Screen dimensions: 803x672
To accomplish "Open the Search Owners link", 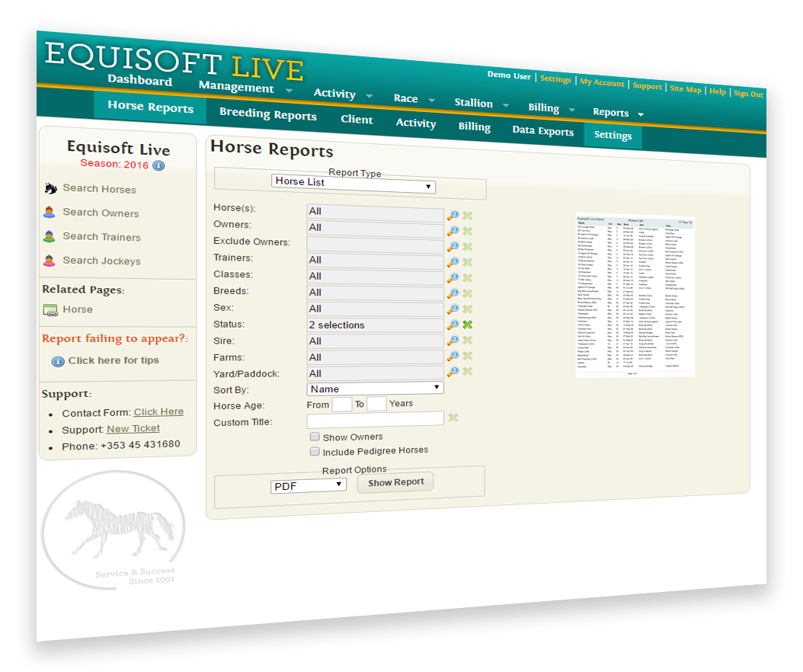I will (101, 213).
